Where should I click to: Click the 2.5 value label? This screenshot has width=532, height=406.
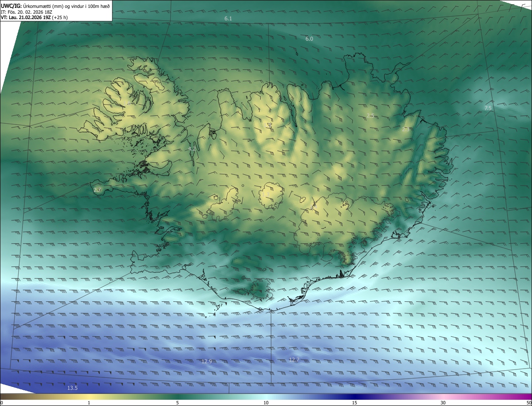[x=370, y=115]
